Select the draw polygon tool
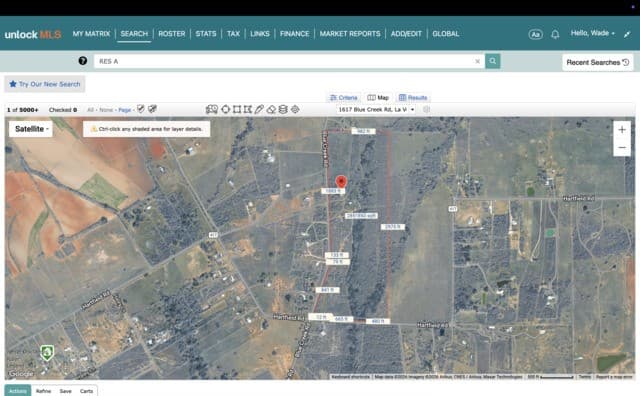This screenshot has height=396, width=640. 248,109
